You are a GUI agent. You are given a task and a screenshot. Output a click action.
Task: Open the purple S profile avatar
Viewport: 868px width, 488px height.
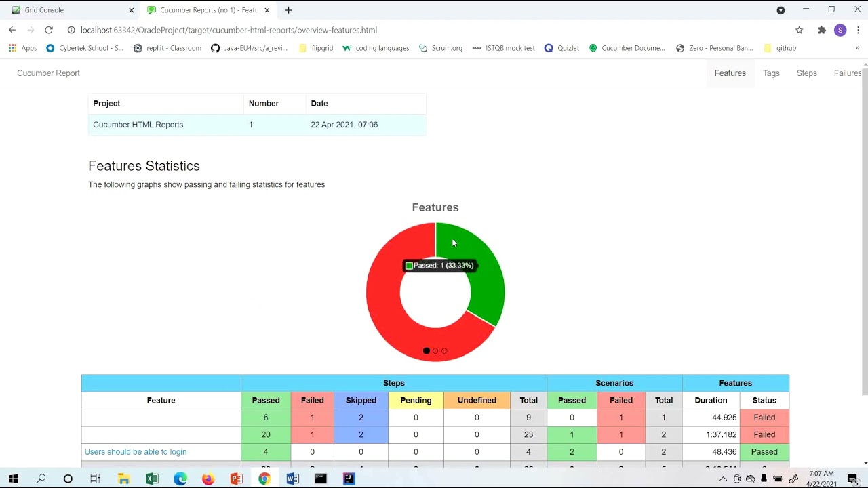click(840, 30)
